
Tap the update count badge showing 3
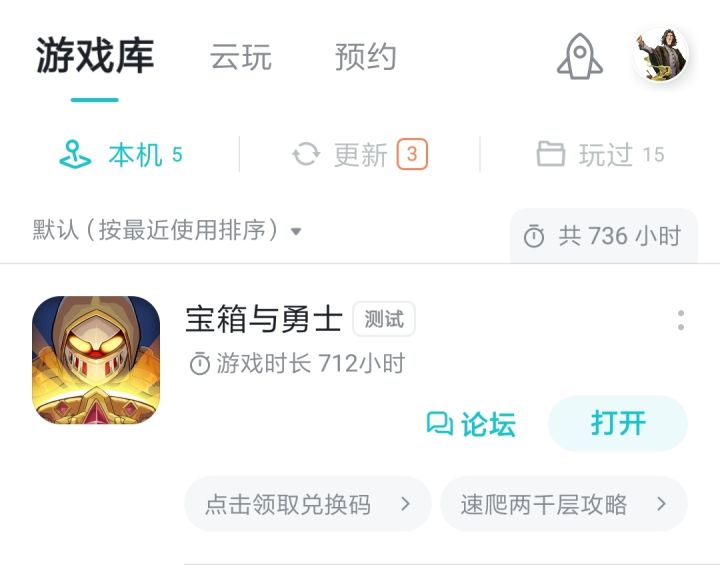[x=412, y=154]
